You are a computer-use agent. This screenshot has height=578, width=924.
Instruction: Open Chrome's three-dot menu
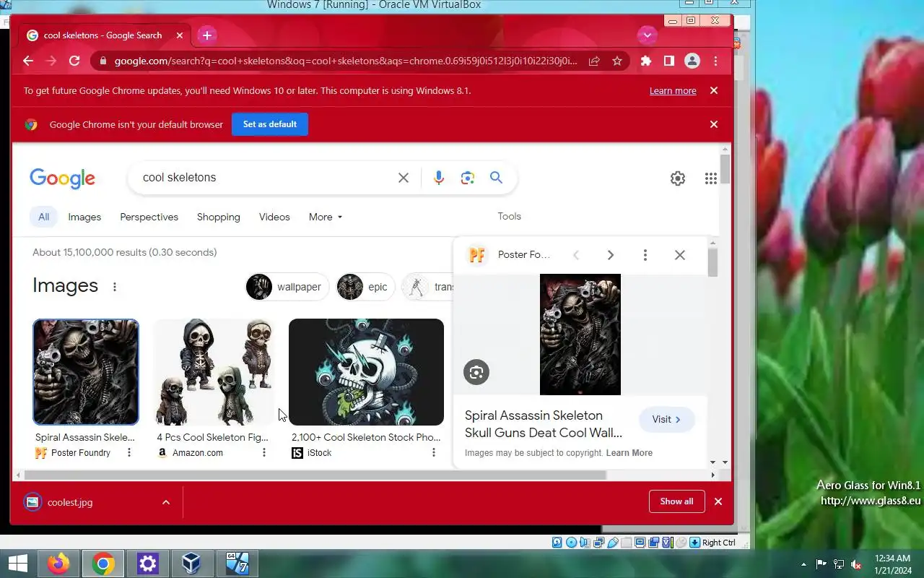tap(715, 61)
